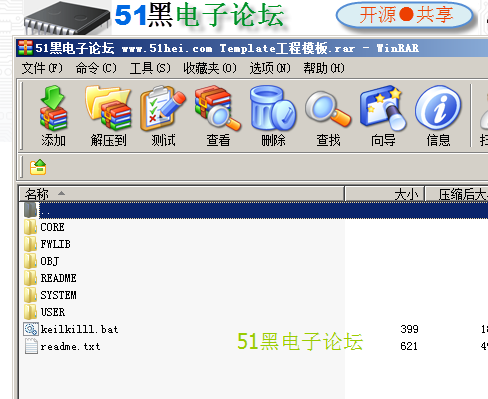The width and height of the screenshot is (488, 399).
Task: Sort by Name (名称) column header
Action: (x=182, y=194)
